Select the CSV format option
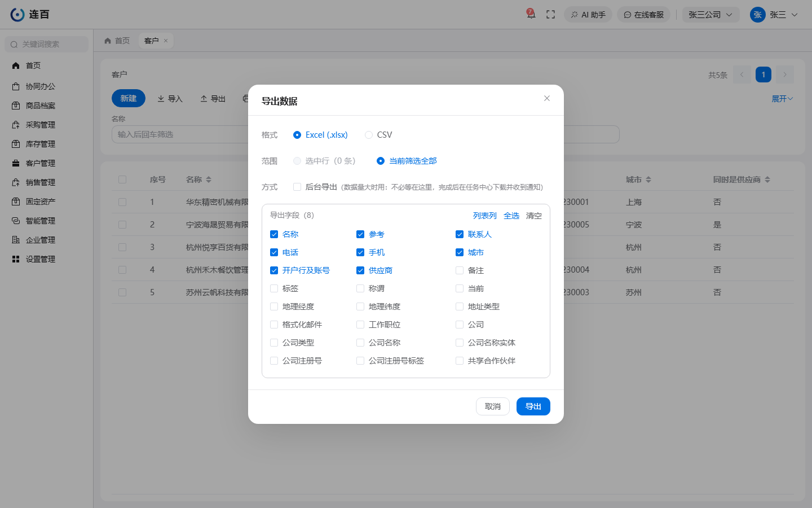This screenshot has width=812, height=508. [378, 135]
